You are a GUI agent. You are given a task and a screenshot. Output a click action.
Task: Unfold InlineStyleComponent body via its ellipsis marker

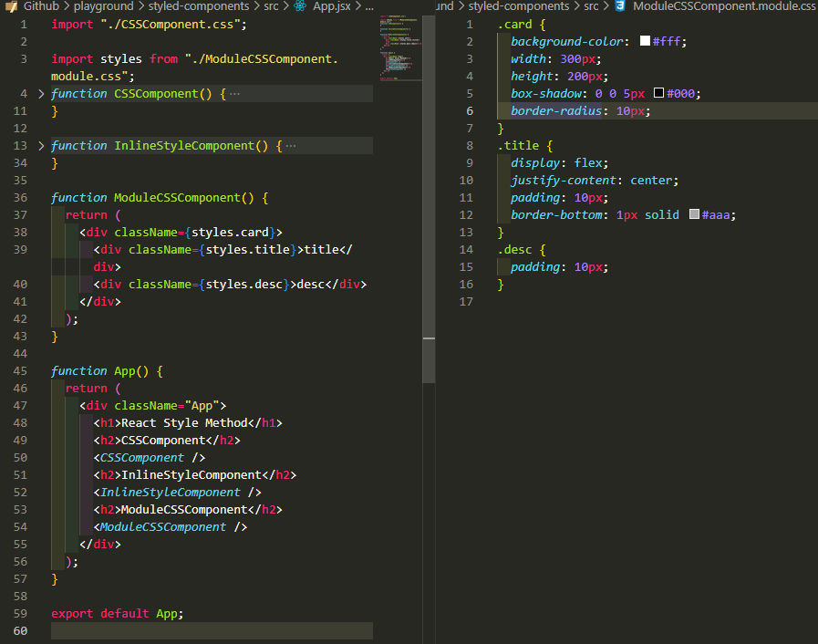coord(291,146)
